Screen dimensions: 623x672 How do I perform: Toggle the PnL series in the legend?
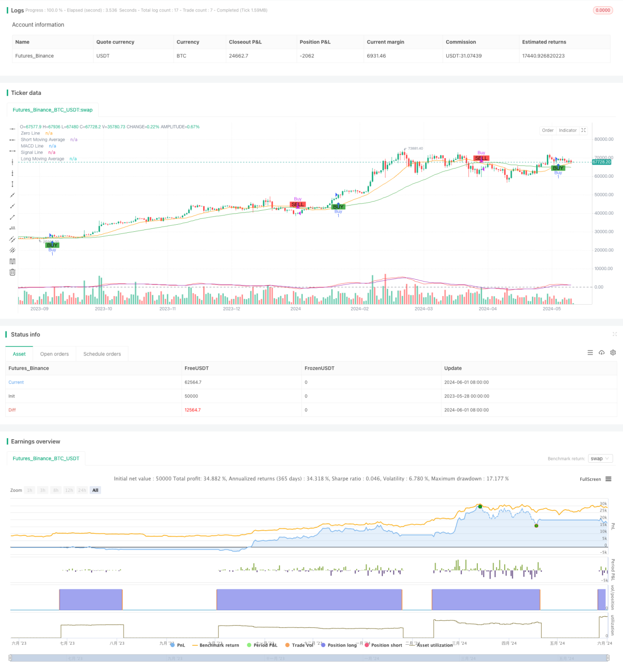tap(177, 645)
